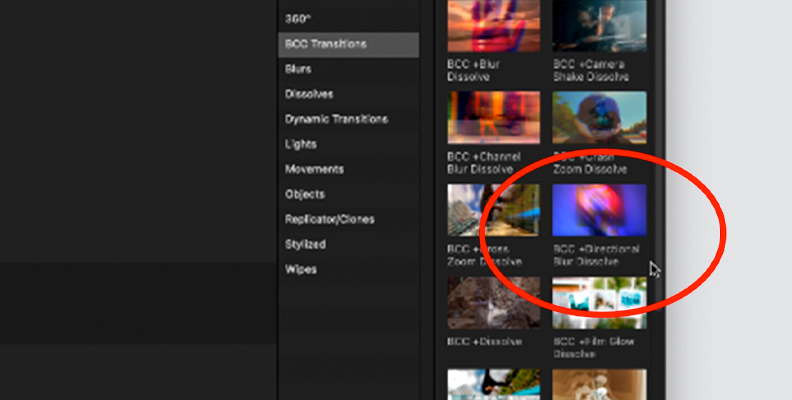Open the Objects category
792x400 pixels.
(349, 194)
